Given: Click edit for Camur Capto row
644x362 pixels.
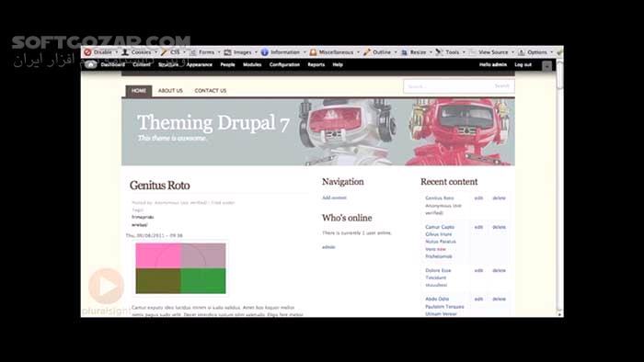Looking at the screenshot, I should point(478,227).
